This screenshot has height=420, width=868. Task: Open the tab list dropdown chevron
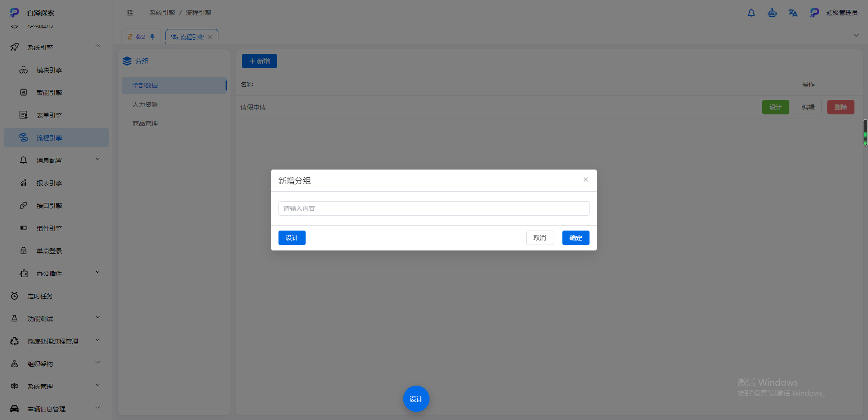click(x=856, y=35)
